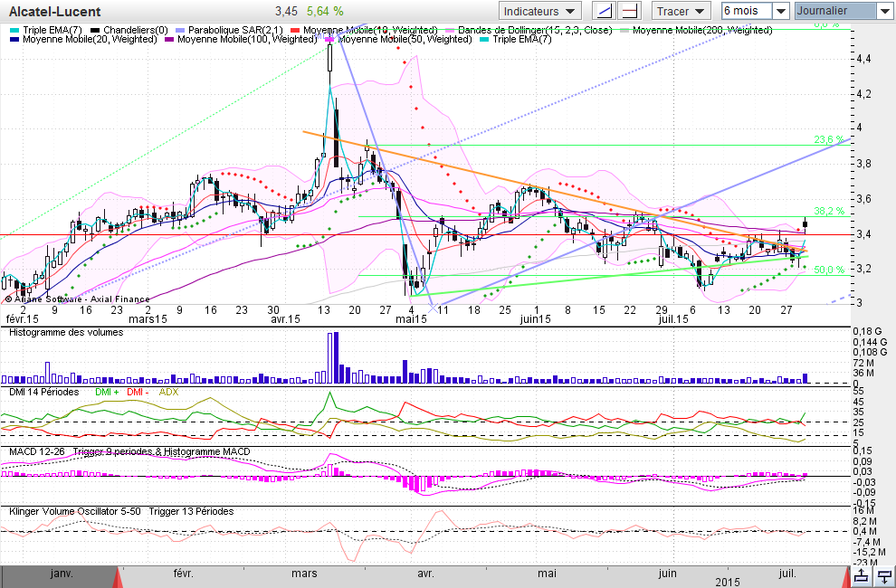The width and height of the screenshot is (896, 588).
Task: Click the Journalier interval field
Action: coord(834,11)
